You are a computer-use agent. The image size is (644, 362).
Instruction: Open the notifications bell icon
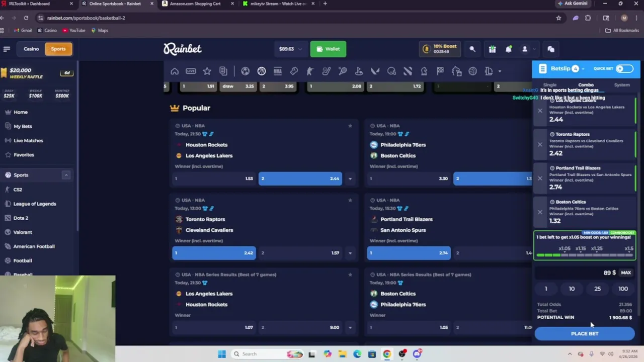tap(509, 49)
